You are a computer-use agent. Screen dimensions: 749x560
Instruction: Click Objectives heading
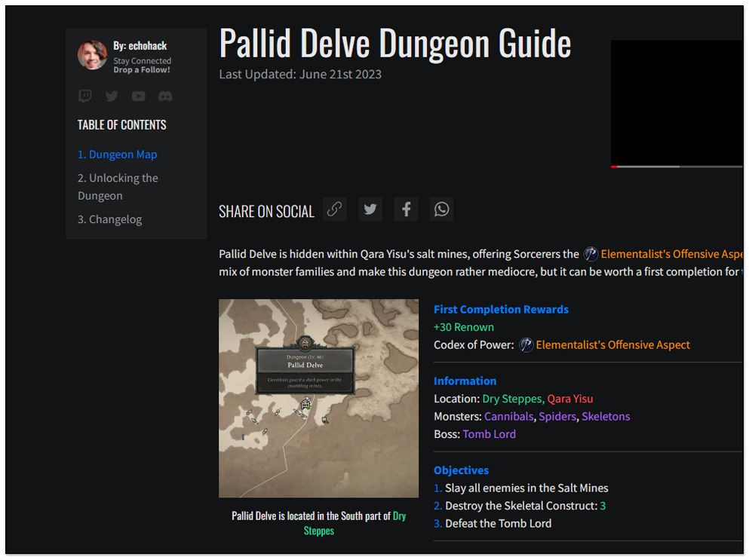(461, 470)
